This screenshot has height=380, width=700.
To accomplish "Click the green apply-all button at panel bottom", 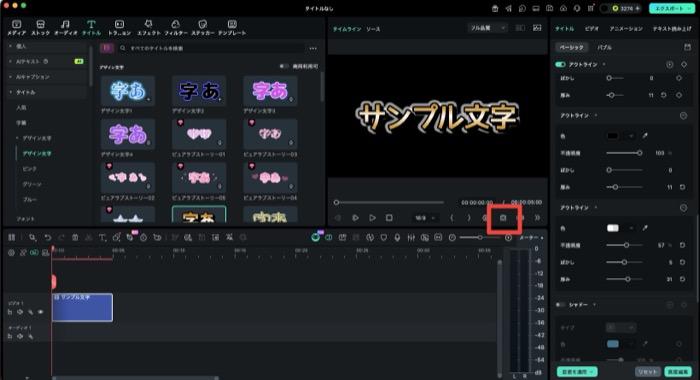I will tap(577, 372).
